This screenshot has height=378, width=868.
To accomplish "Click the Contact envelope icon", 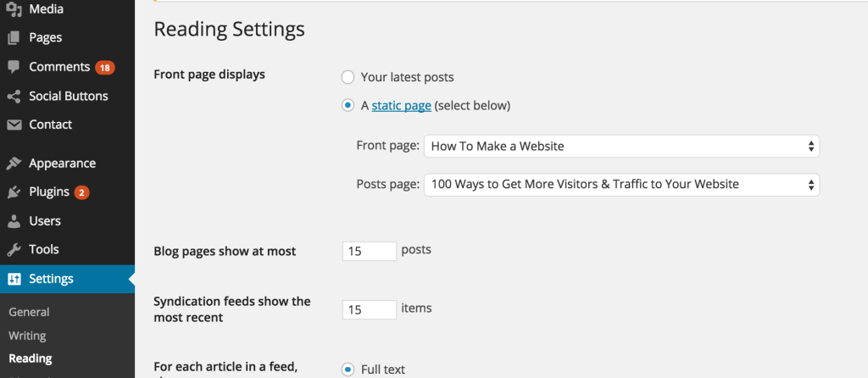I will pos(14,125).
